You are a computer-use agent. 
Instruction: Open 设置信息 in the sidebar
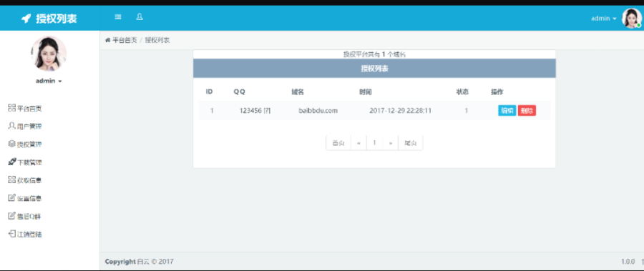pyautogui.click(x=29, y=198)
